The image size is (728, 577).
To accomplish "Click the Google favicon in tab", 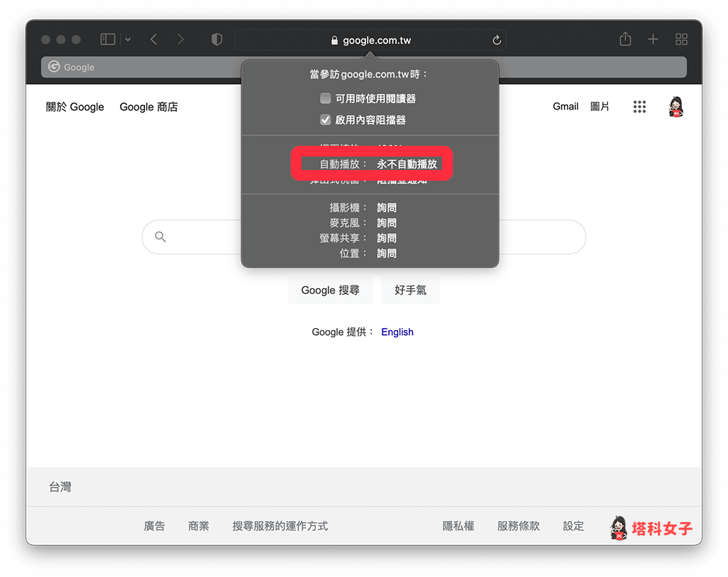I will (x=54, y=66).
